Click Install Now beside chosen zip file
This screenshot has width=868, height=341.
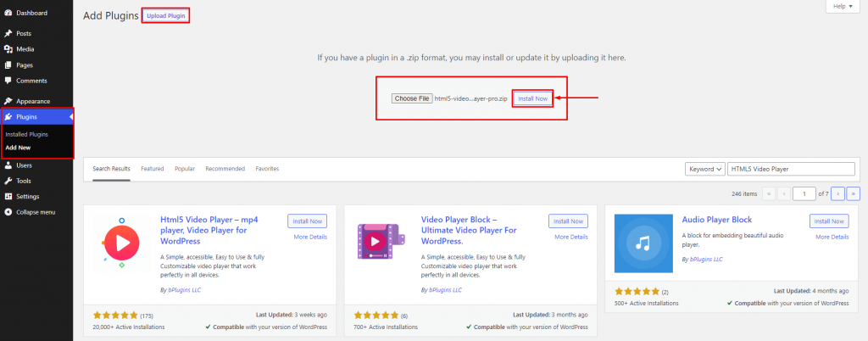[532, 98]
